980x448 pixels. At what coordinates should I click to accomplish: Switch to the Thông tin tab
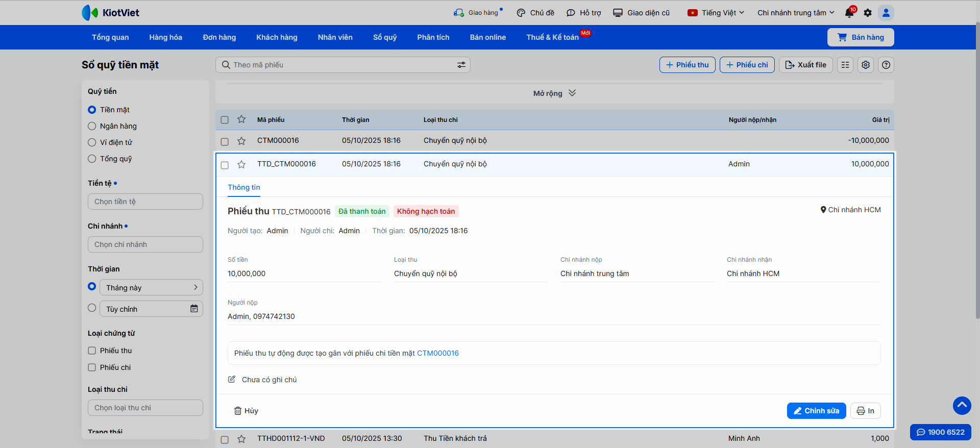tap(243, 187)
